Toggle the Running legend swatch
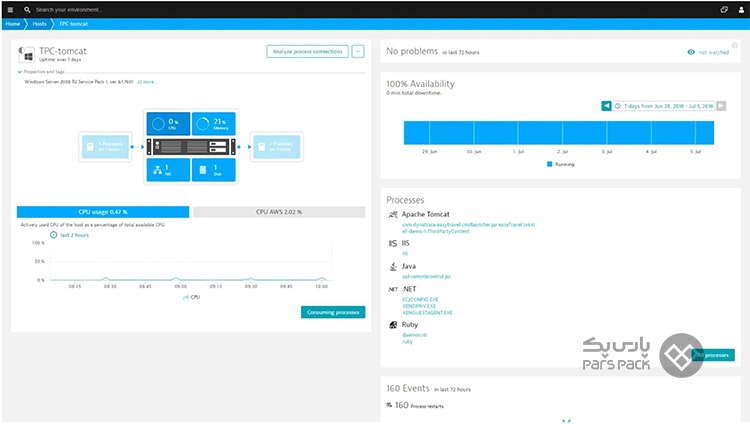The height and width of the screenshot is (424, 750). [x=550, y=164]
